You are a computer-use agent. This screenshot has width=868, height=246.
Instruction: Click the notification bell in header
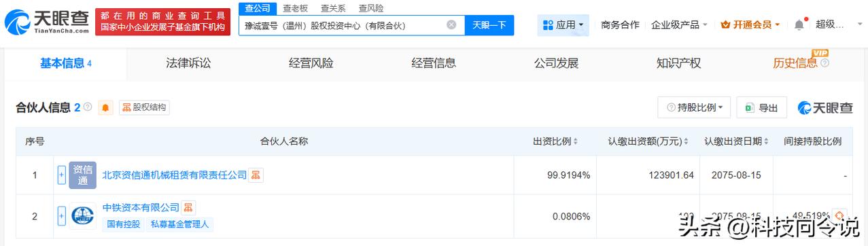799,25
